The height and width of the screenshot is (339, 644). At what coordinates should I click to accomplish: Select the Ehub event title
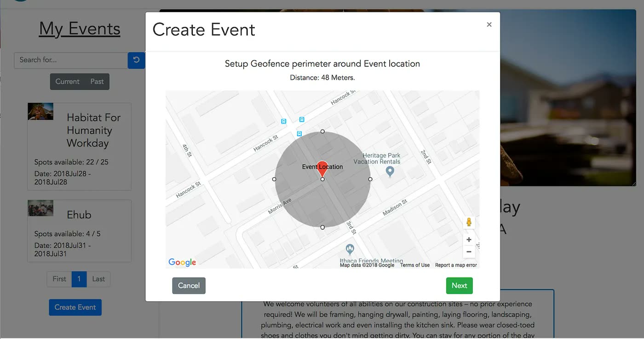(79, 215)
